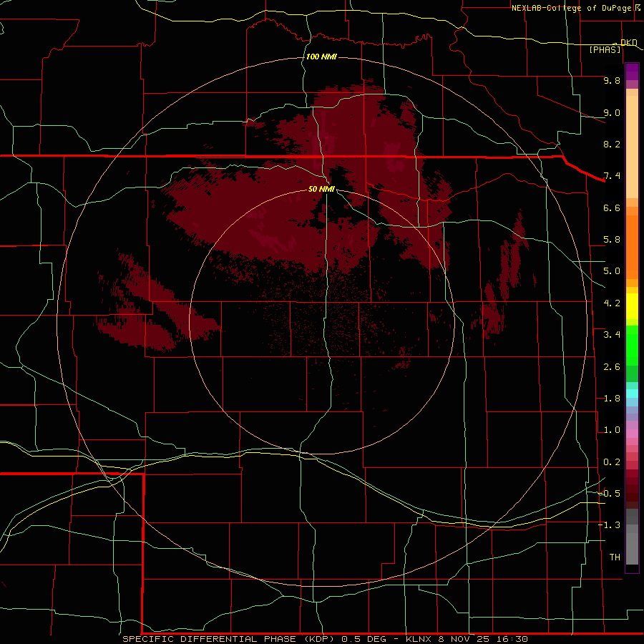Pick the pink color bar segment

pos(632,434)
